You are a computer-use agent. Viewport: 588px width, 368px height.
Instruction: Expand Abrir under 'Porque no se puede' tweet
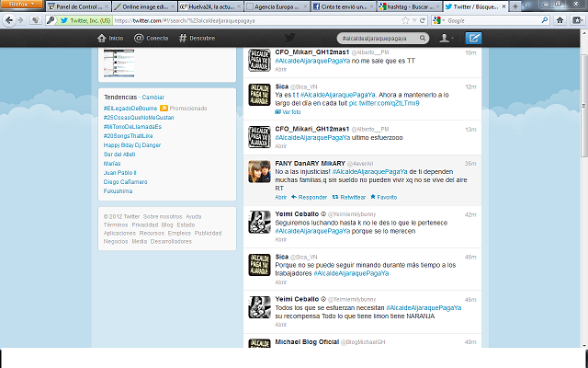[x=280, y=282]
